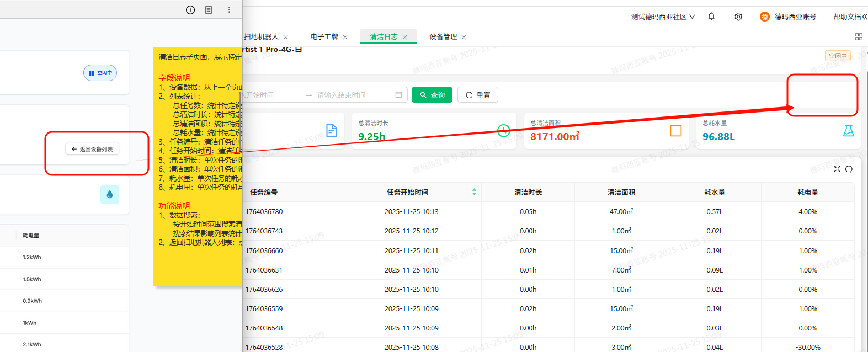The image size is (868, 352).
Task: Switch to the 电子工牌 tab
Action: pyautogui.click(x=324, y=37)
